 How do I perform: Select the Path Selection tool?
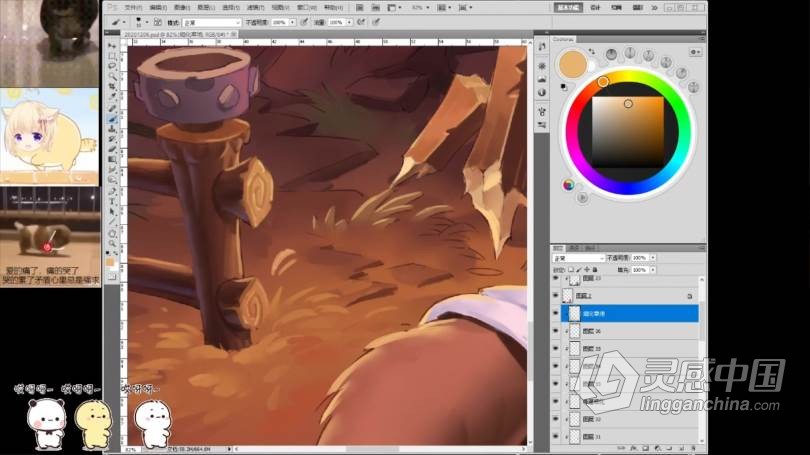(x=112, y=212)
